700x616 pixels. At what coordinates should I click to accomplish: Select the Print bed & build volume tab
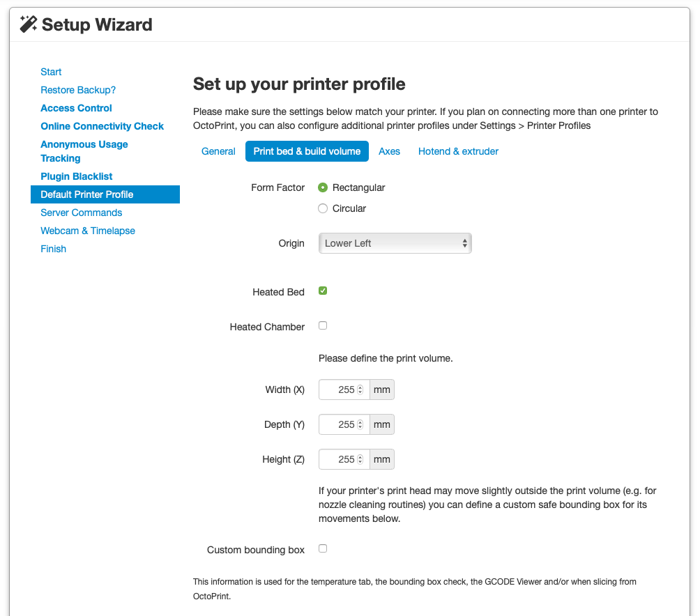(x=307, y=151)
